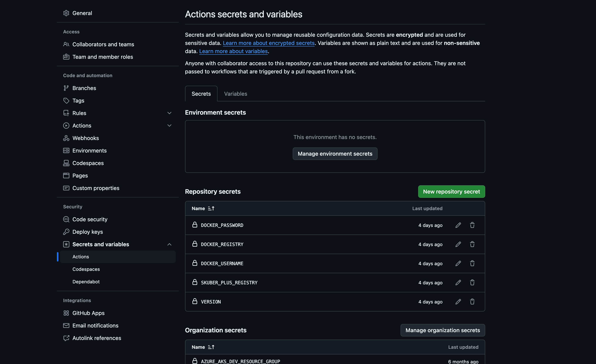The height and width of the screenshot is (364, 596).
Task: Click the Branches git-branch icon
Action: (66, 88)
